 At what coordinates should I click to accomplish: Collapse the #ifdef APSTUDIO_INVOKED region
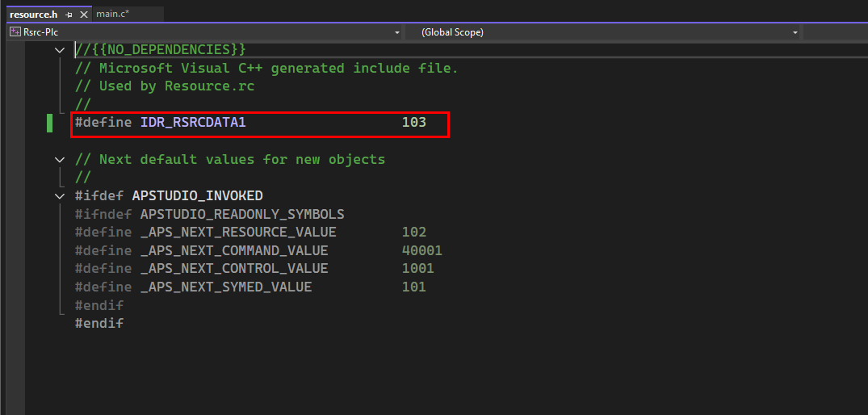click(60, 196)
